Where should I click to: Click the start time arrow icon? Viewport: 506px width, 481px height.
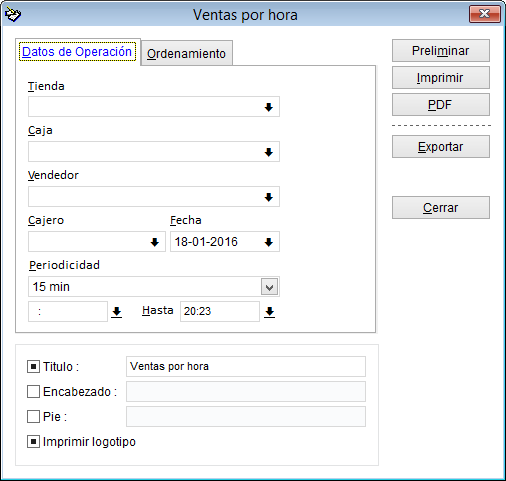[x=116, y=312]
